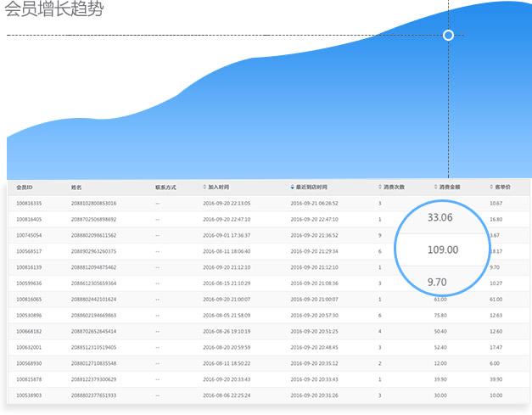Click the sort icon beside 客单价 header
This screenshot has height=415, width=532.
491,187
